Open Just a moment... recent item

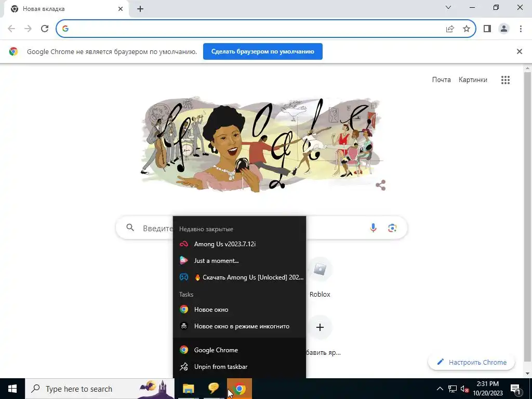240,261
